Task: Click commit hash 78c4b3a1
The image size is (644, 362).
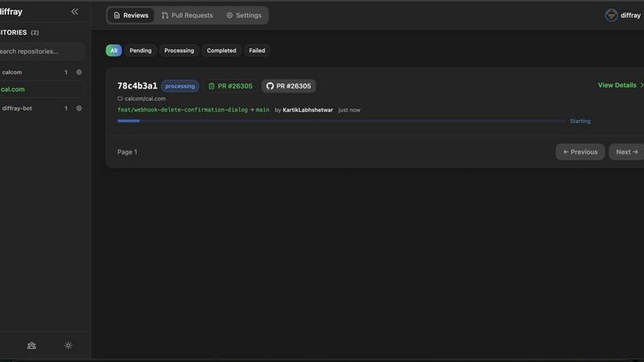Action: [x=137, y=86]
